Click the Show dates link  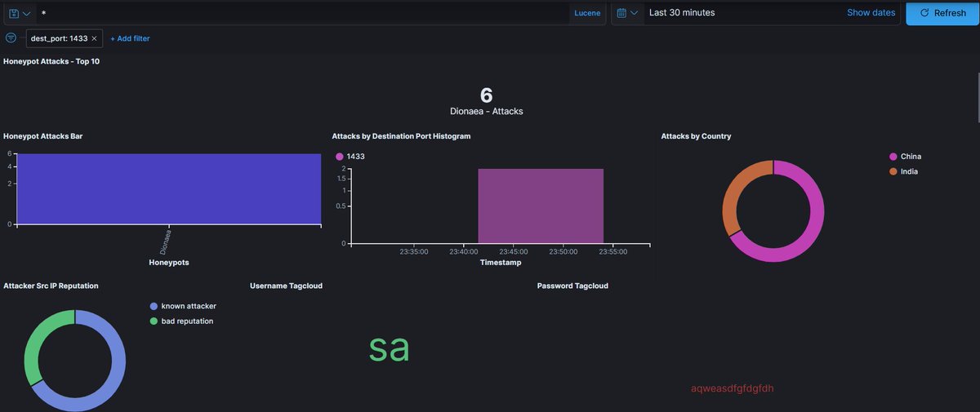point(871,13)
